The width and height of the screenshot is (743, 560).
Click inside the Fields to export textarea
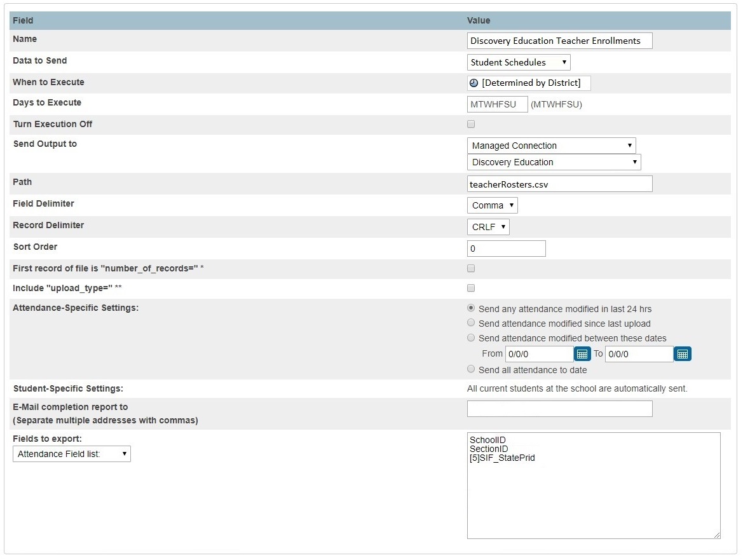593,485
